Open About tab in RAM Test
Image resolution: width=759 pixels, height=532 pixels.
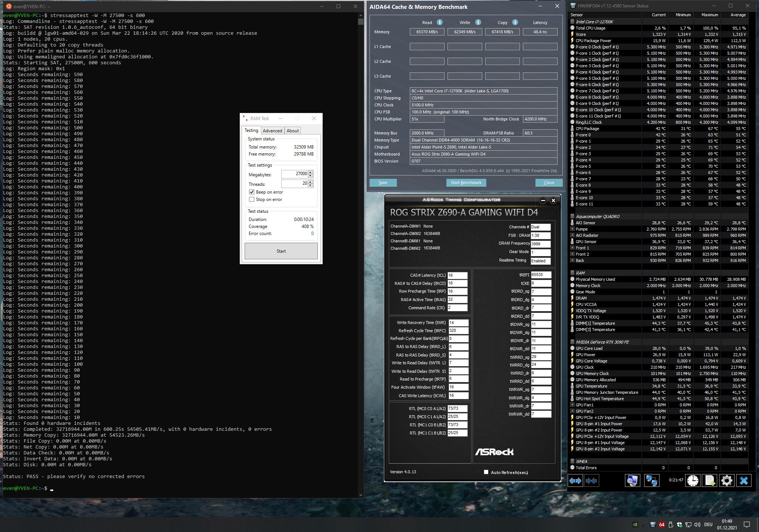coord(292,131)
